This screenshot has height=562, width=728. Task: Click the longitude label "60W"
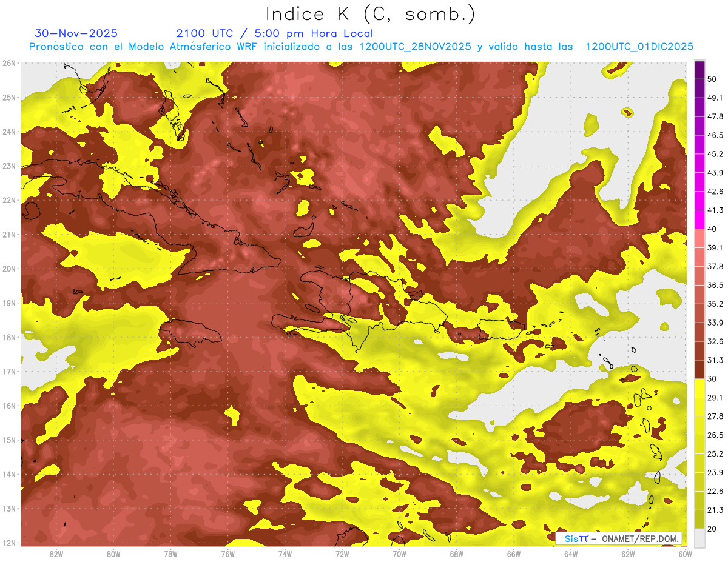685,554
